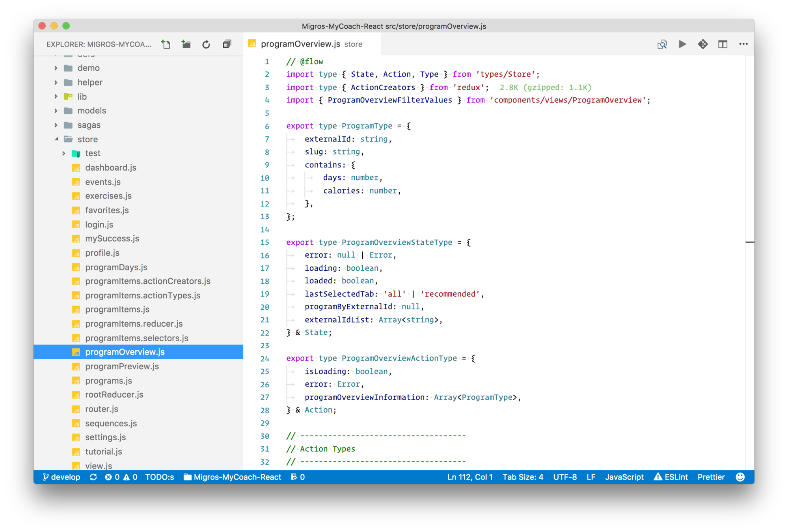Open changes with the git diamond icon
The width and height of the screenshot is (788, 532).
point(702,44)
